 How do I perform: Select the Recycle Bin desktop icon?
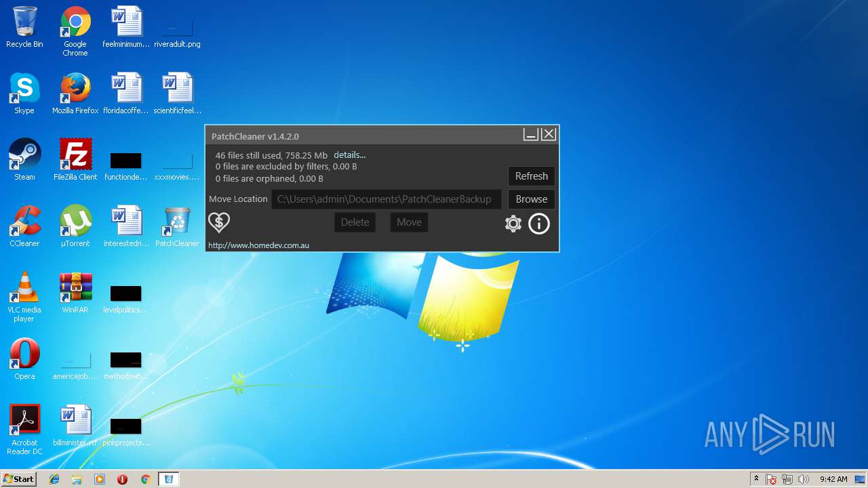click(24, 28)
